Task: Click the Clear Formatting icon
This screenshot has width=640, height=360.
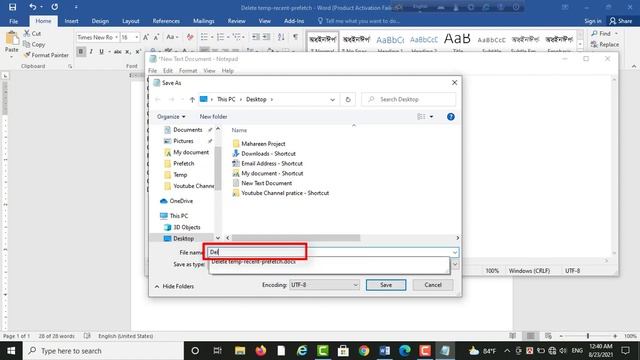Action: (x=190, y=37)
